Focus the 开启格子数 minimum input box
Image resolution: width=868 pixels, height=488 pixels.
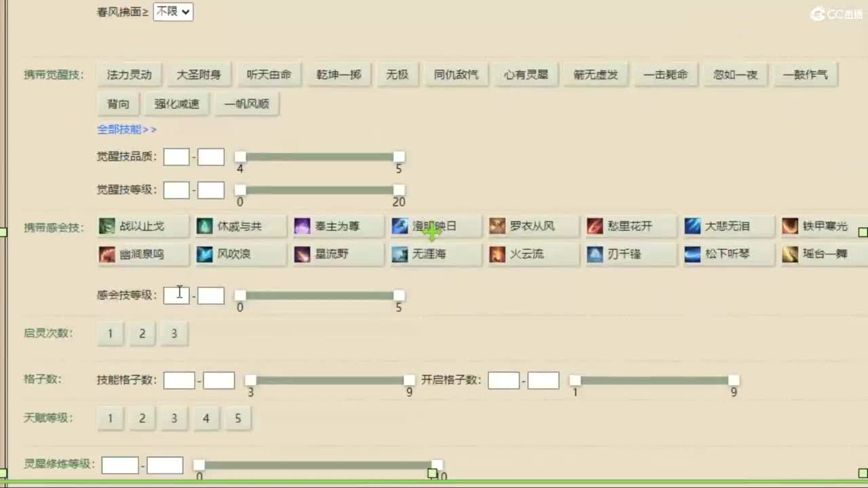coord(504,380)
